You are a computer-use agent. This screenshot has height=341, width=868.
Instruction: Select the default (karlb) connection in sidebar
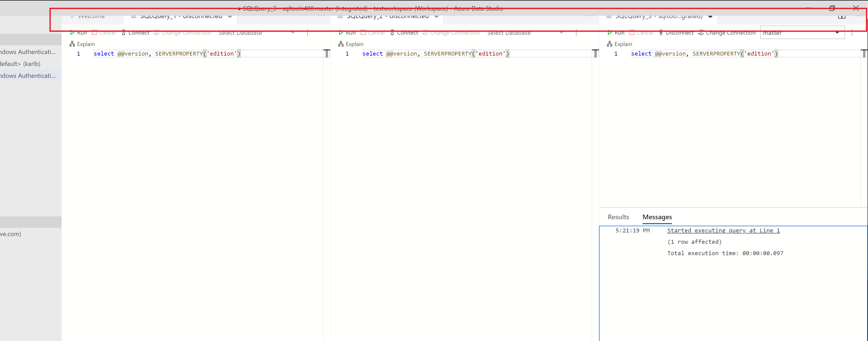coord(20,64)
